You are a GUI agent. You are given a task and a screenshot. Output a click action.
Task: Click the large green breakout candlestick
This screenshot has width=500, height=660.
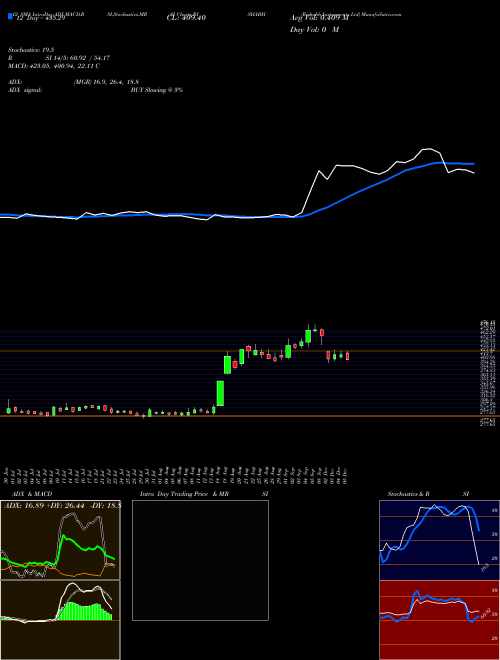(220, 393)
